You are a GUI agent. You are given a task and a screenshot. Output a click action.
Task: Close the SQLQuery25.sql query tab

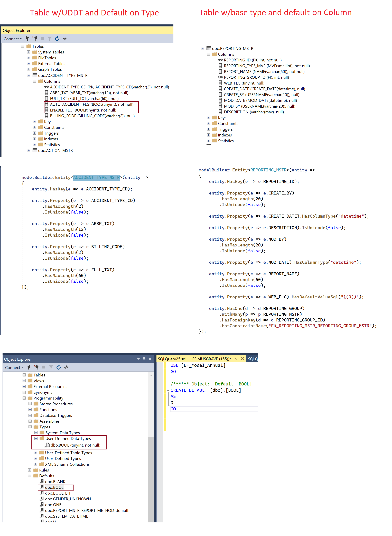coord(242,359)
